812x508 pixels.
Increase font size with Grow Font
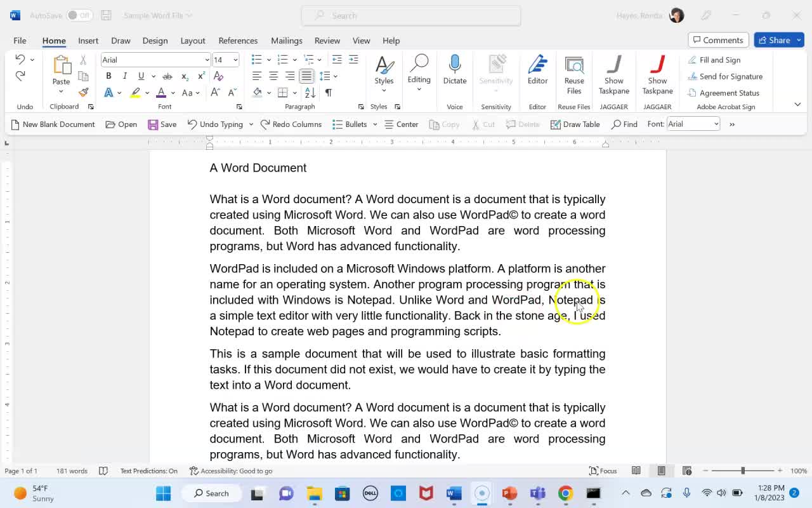click(x=215, y=93)
